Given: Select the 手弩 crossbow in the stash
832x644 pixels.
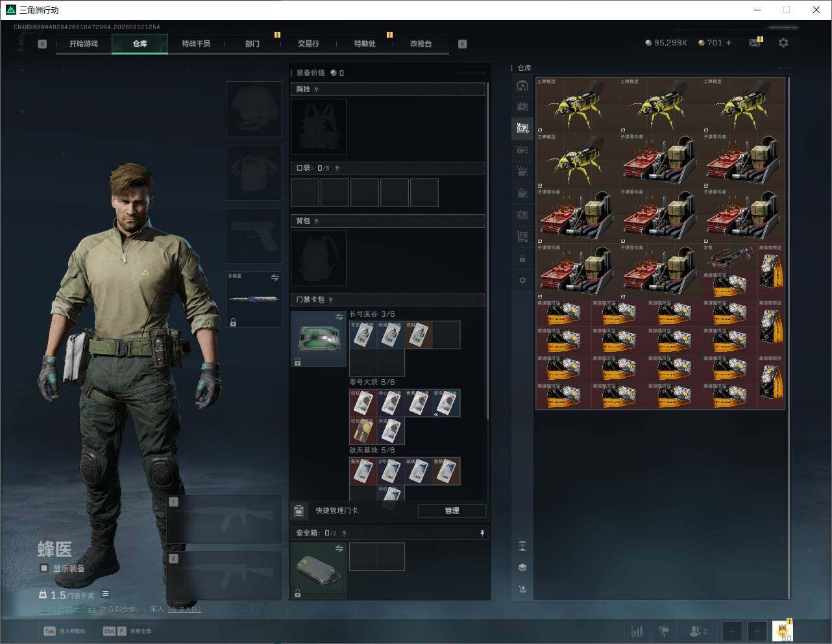Looking at the screenshot, I should click(x=729, y=258).
